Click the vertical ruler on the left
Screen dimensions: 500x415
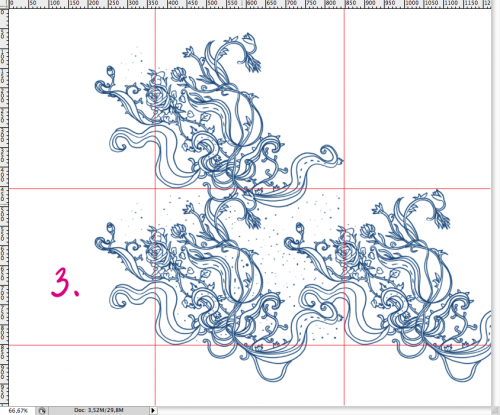pyautogui.click(x=4, y=207)
